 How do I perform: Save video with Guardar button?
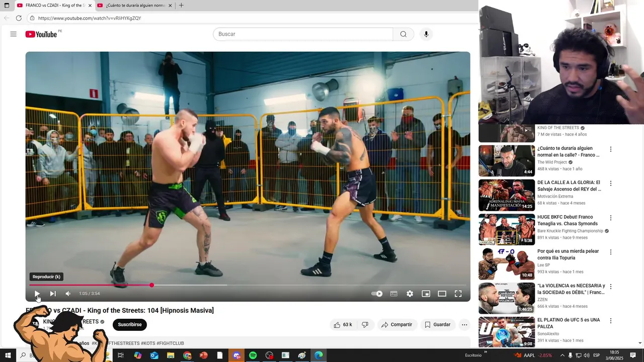click(437, 325)
